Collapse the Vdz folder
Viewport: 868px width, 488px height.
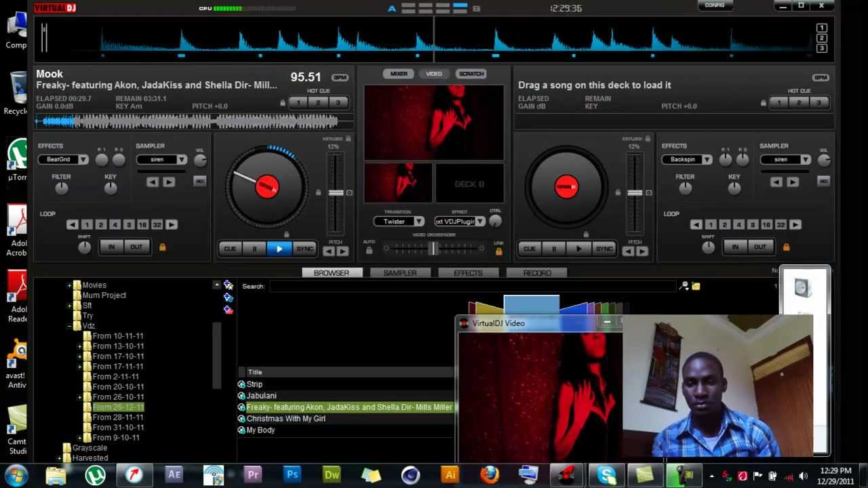coord(69,326)
